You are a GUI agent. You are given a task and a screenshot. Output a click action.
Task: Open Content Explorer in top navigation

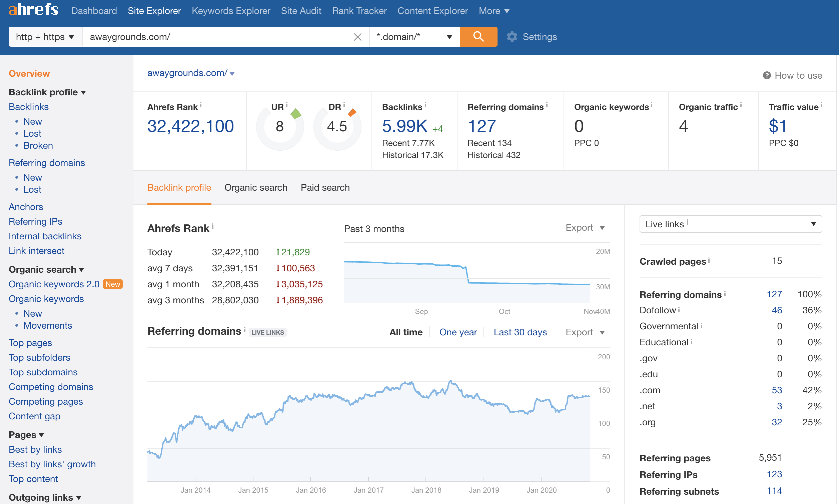click(433, 11)
